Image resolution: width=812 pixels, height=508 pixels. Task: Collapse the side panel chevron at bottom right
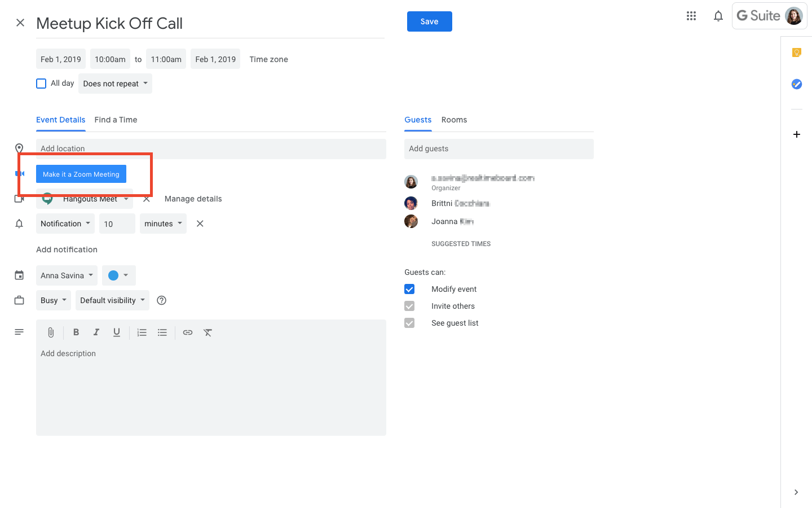coord(796,492)
